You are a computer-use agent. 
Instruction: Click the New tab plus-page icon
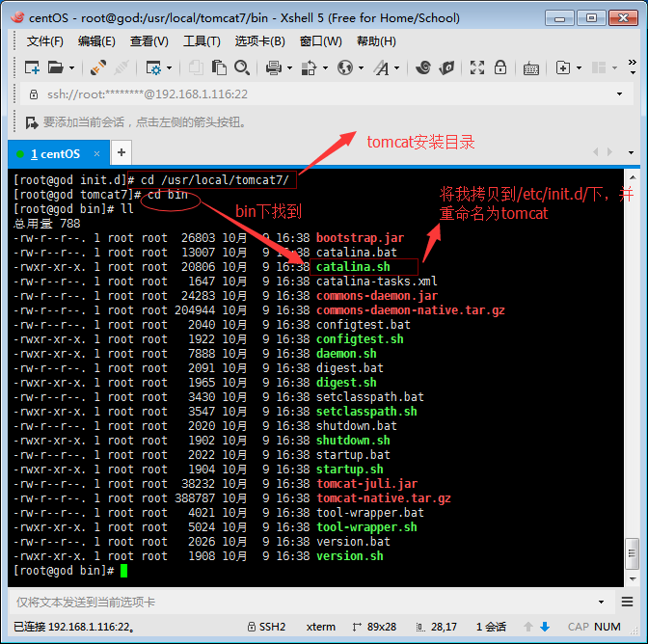tap(563, 67)
